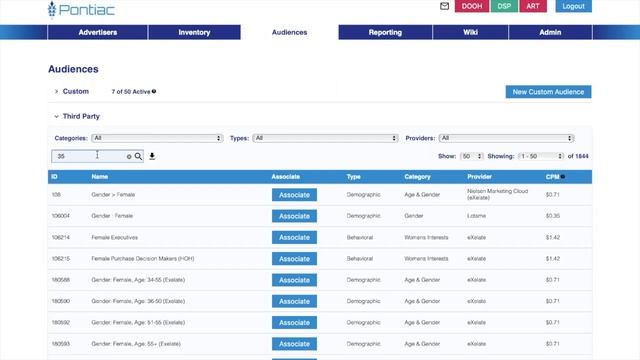Go to the Admin tab

point(550,32)
